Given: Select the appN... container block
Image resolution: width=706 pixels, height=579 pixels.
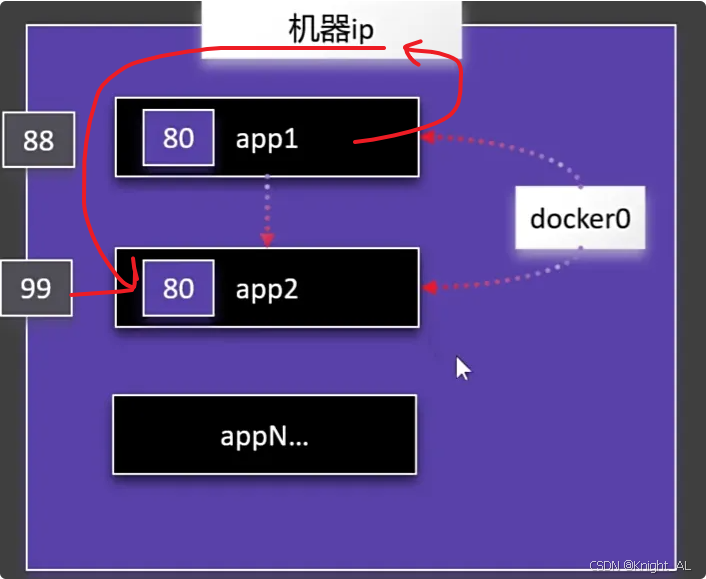Looking at the screenshot, I should click(x=265, y=435).
